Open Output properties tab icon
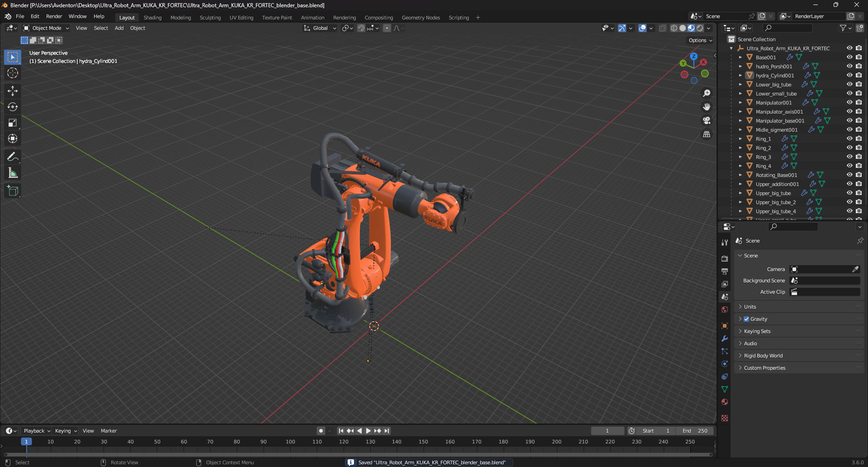This screenshot has height=467, width=868. (x=725, y=271)
